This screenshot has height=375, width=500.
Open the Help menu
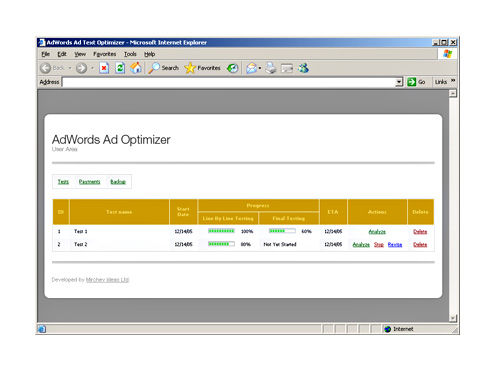[x=150, y=54]
